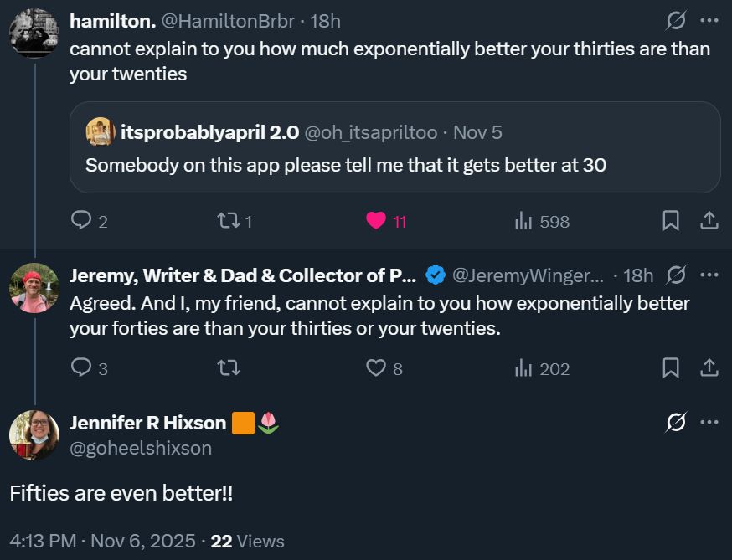732x560 pixels.
Task: Bookmark hamilton's tweet
Action: tap(671, 220)
